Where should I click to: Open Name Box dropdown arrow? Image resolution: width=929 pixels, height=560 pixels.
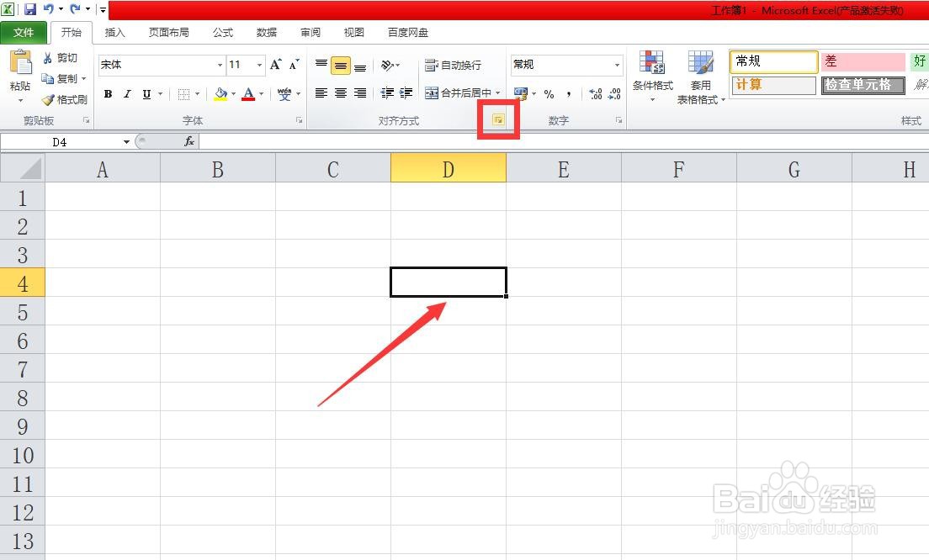[x=126, y=142]
